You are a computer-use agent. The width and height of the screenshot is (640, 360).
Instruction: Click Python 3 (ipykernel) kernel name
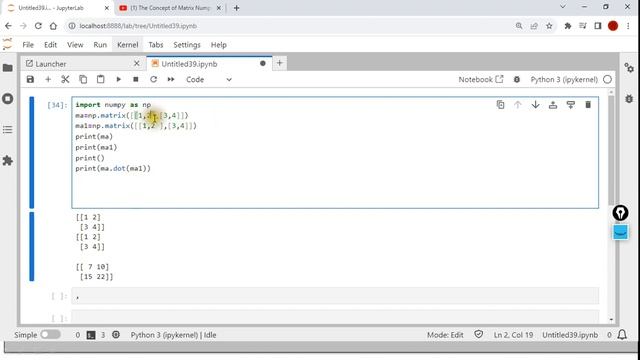564,80
